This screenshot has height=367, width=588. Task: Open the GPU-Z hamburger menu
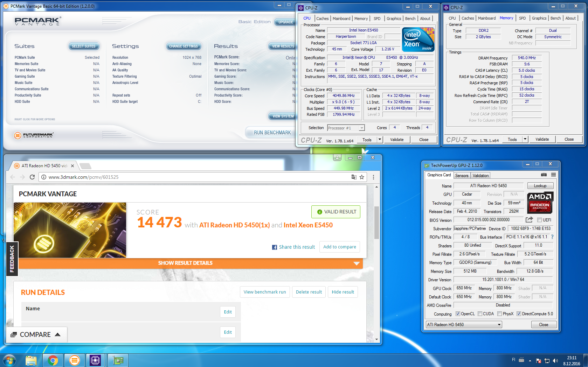(553, 175)
